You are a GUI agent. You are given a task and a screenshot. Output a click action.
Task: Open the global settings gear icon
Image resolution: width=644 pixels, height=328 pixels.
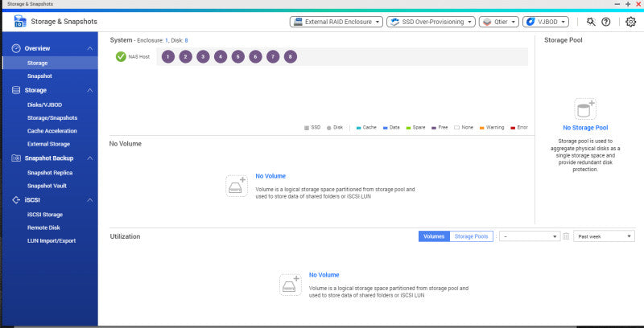point(631,22)
